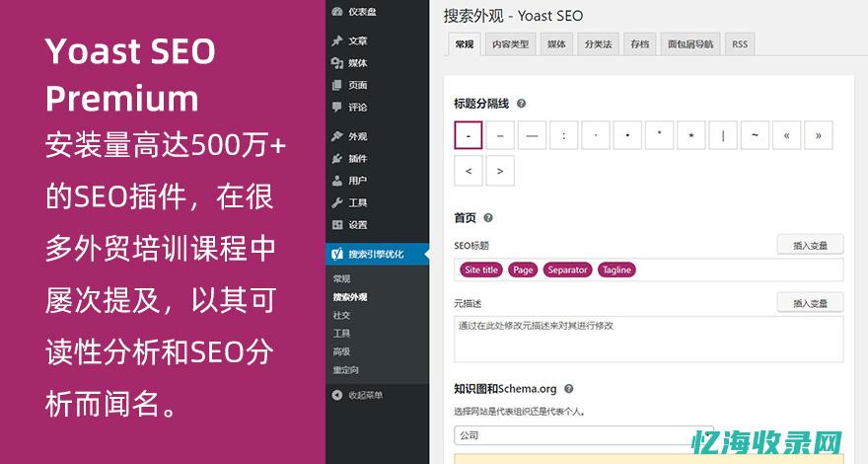Open the 搜索引擎优化 sidebar menu

377,254
